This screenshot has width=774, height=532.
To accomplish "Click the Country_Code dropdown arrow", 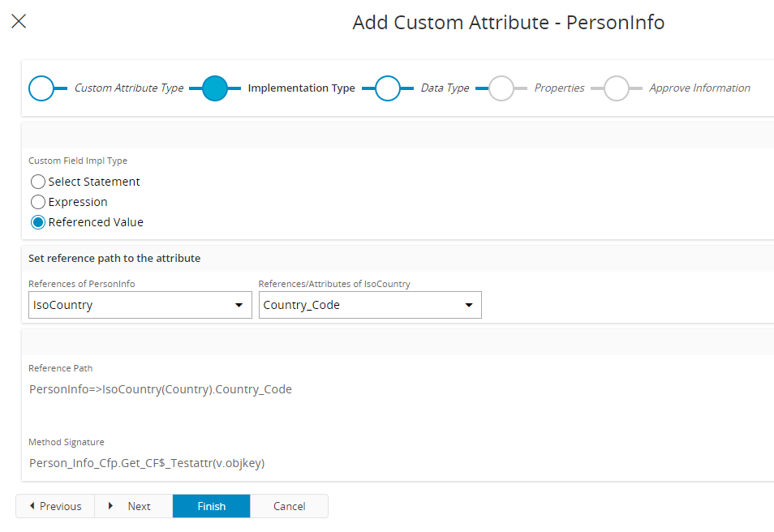I will point(469,304).
